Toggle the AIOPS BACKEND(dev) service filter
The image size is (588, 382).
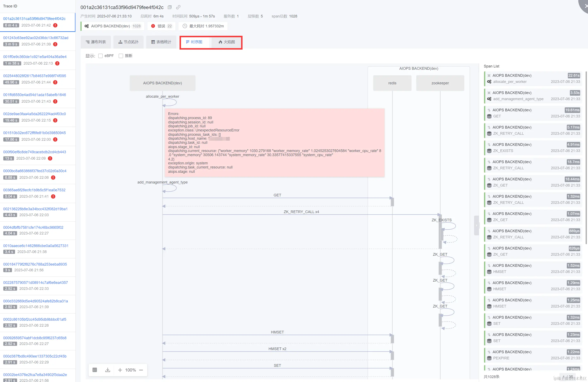[113, 26]
